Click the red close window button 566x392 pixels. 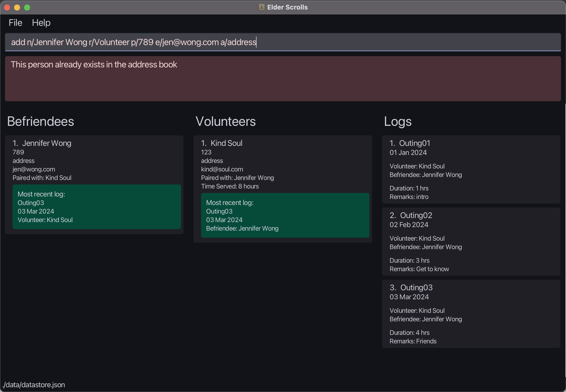click(x=7, y=8)
